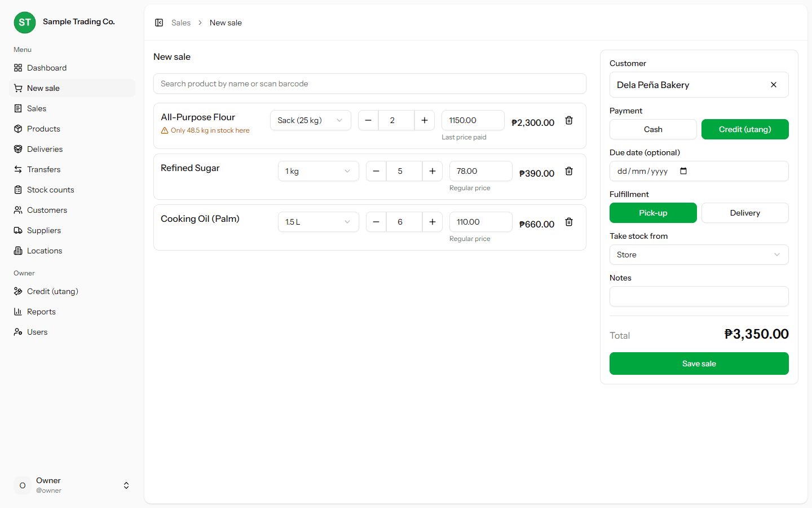Decrease Cooking Oil quantity
812x508 pixels.
click(376, 222)
